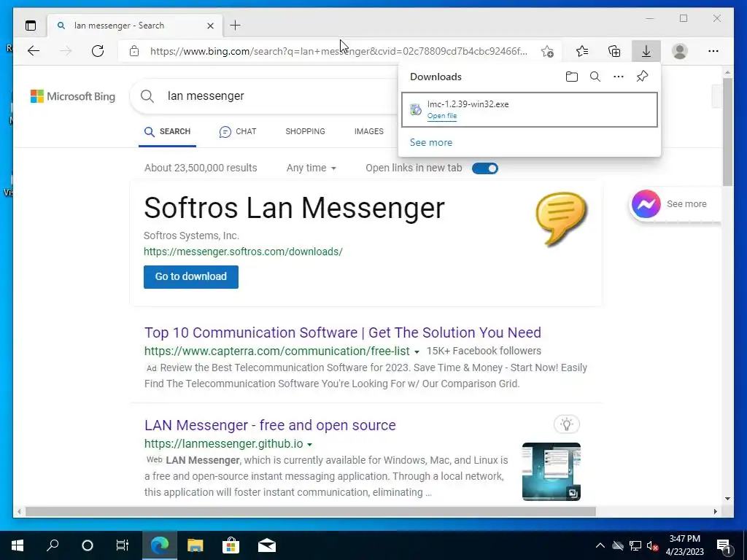Image resolution: width=747 pixels, height=560 pixels.
Task: Refresh the current page
Action: [x=98, y=51]
